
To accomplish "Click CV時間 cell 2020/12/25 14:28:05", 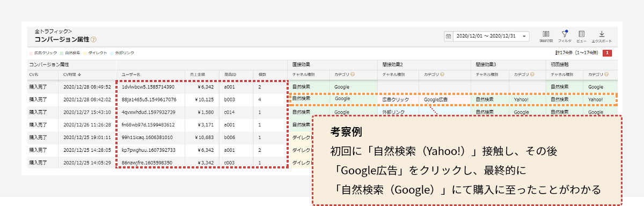I will (87, 150).
